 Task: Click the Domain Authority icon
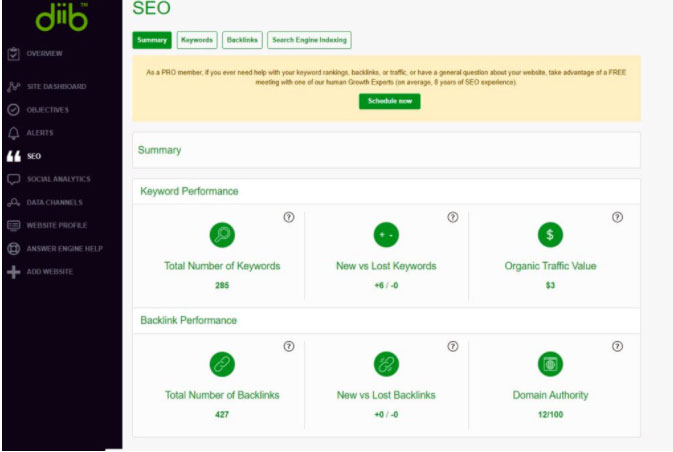(550, 364)
